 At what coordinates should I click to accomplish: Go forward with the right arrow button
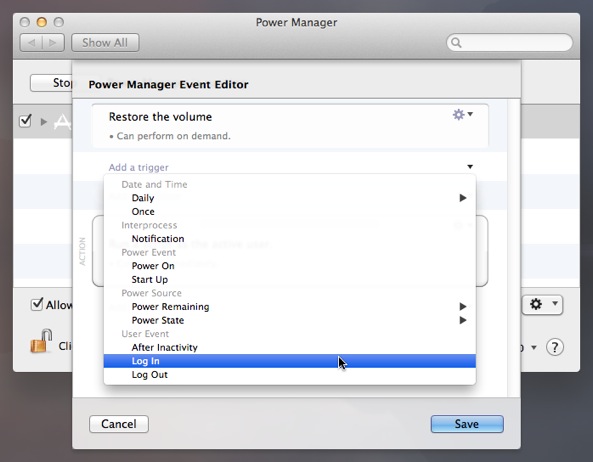53,43
